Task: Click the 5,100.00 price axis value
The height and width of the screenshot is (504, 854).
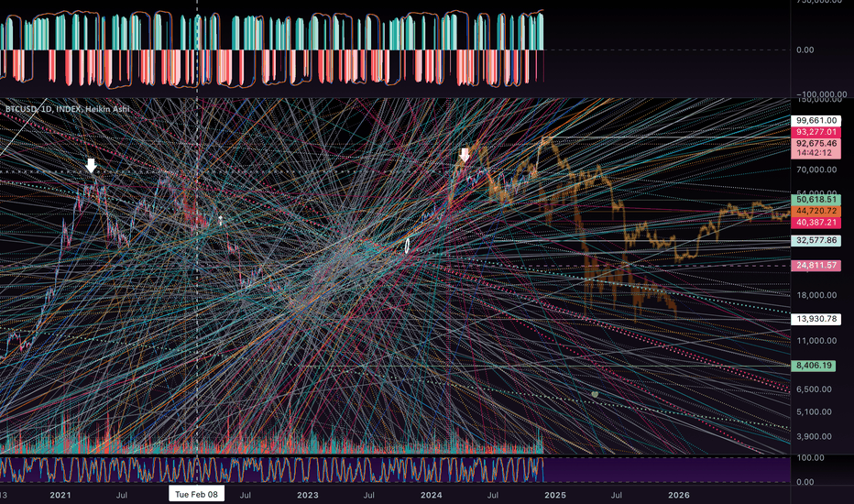Action: pos(814,412)
